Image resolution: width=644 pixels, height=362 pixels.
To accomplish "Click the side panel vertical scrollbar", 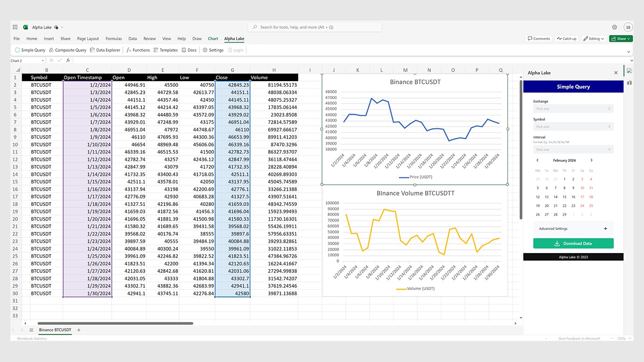I will [x=521, y=149].
